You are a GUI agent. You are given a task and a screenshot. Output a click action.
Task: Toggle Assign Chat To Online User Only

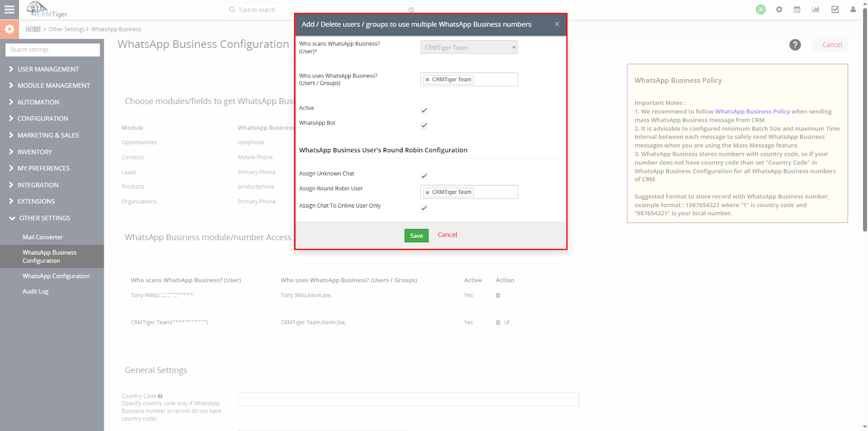[424, 208]
